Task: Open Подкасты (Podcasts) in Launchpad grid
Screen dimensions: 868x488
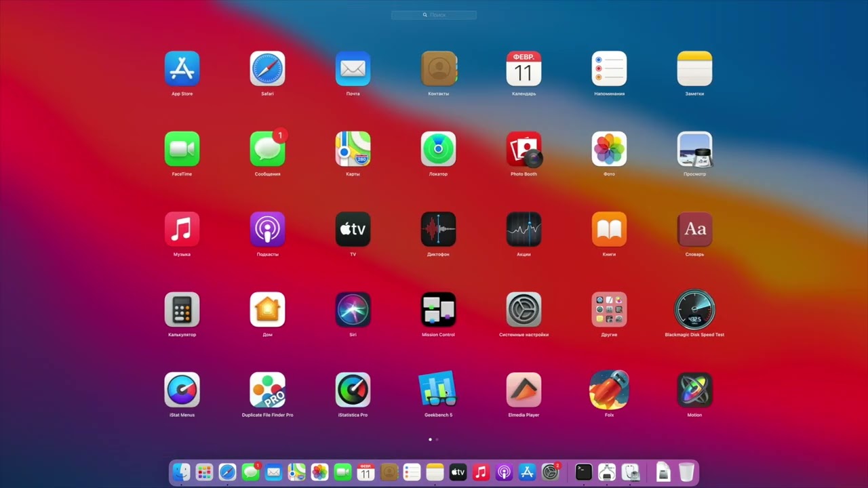Action: click(267, 229)
